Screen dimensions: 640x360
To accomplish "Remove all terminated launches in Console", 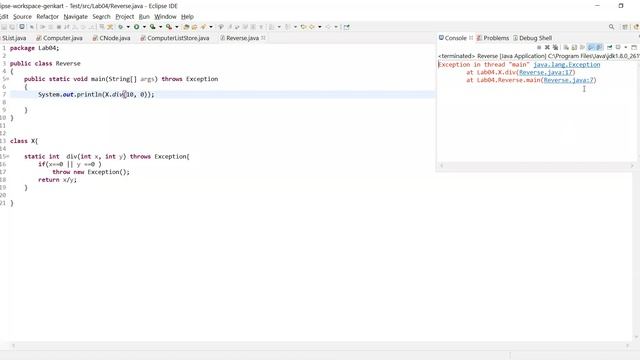I will [x=555, y=47].
